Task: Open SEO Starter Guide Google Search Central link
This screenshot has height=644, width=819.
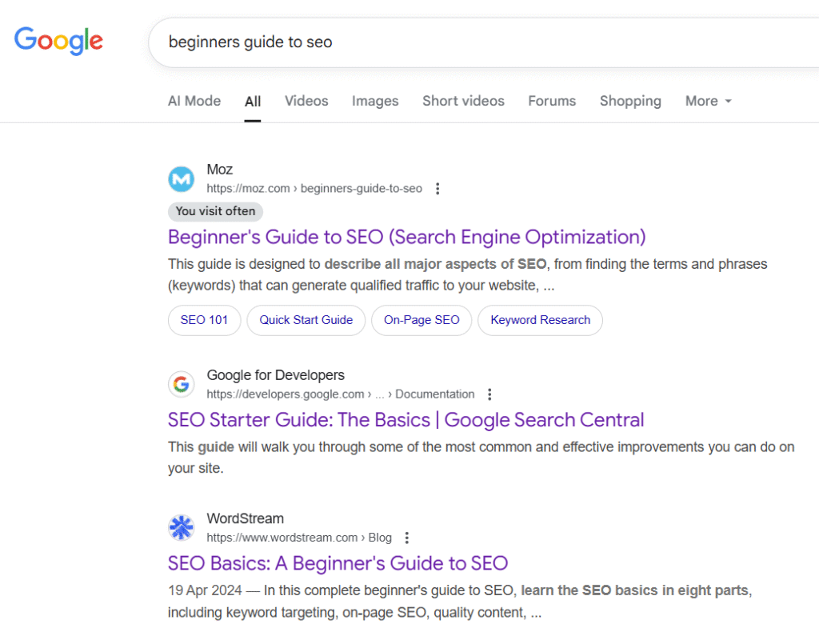Action: 406,420
